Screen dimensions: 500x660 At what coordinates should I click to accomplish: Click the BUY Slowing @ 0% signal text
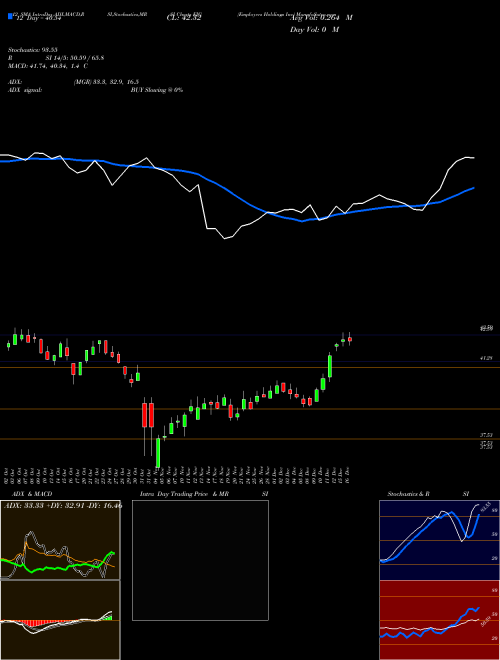157,90
